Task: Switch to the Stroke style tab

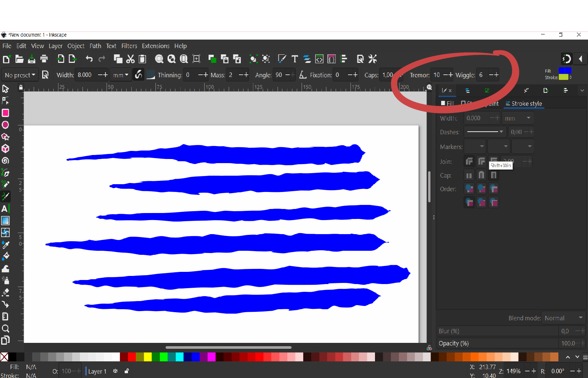Action: coord(524,104)
